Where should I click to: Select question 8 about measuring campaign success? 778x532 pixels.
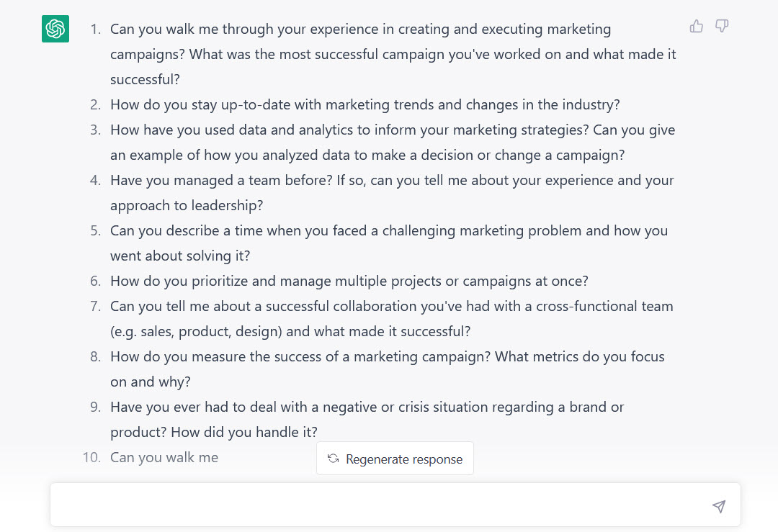388,369
